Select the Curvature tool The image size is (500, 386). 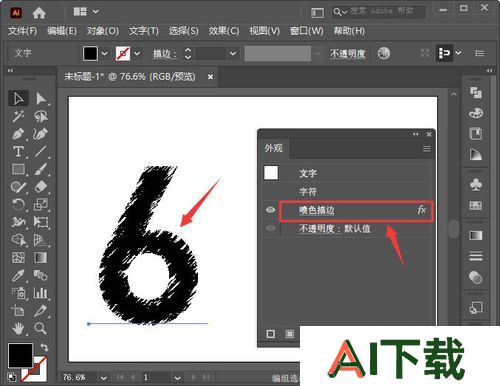[x=41, y=134]
